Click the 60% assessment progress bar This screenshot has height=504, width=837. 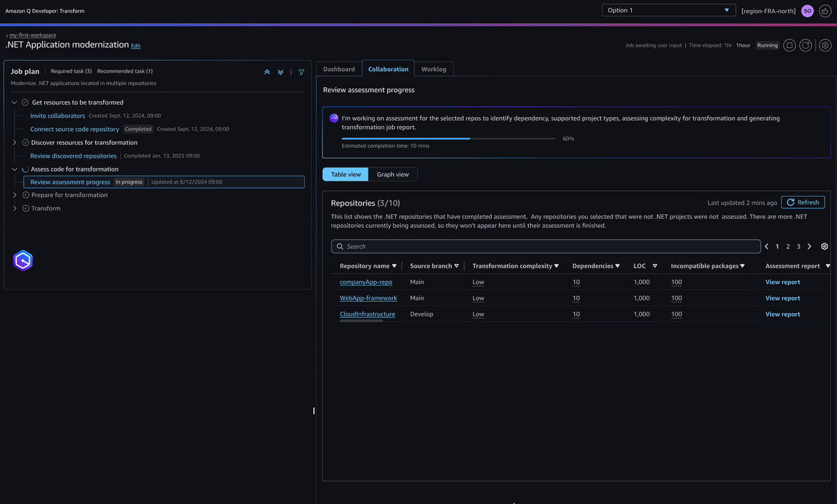pos(448,138)
